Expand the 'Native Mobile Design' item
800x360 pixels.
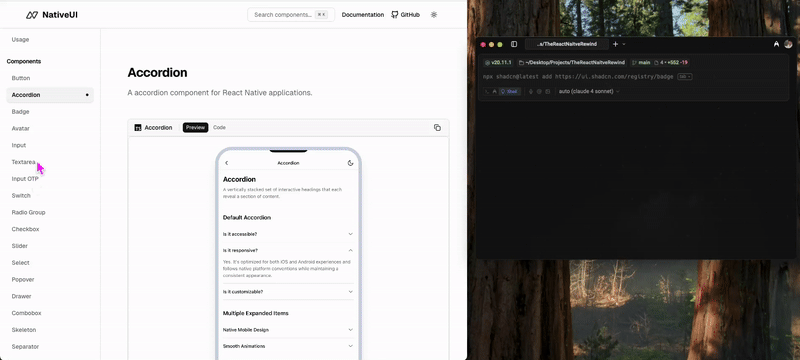pyautogui.click(x=288, y=330)
